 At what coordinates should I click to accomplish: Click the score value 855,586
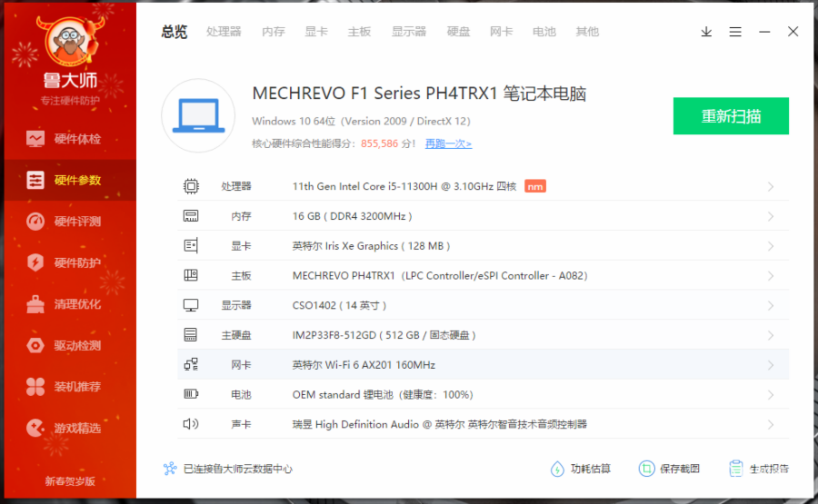[x=379, y=143]
